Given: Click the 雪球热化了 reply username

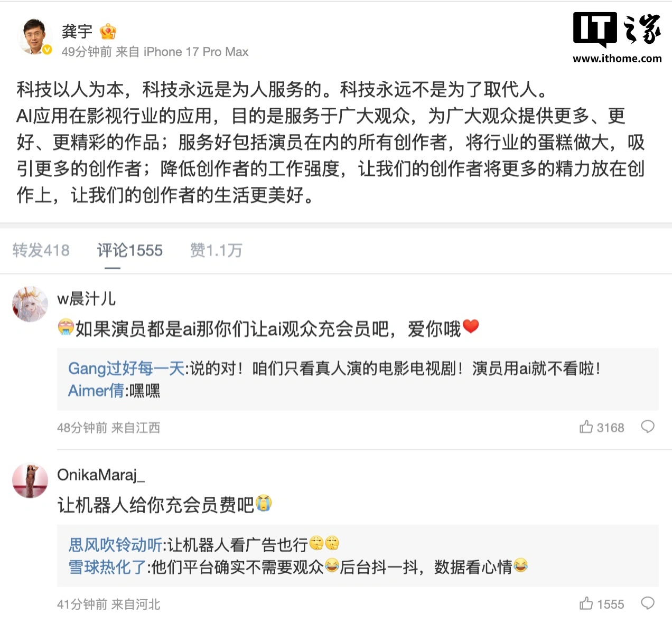Looking at the screenshot, I should (107, 568).
